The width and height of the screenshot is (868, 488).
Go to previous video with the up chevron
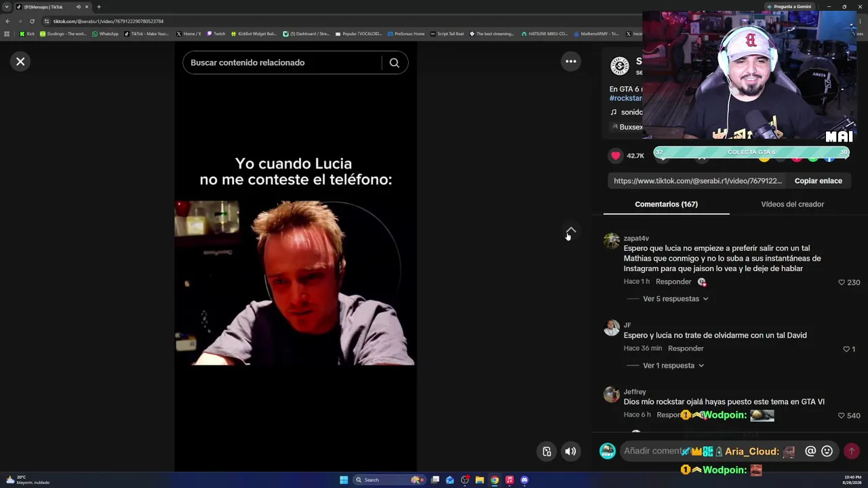(571, 231)
